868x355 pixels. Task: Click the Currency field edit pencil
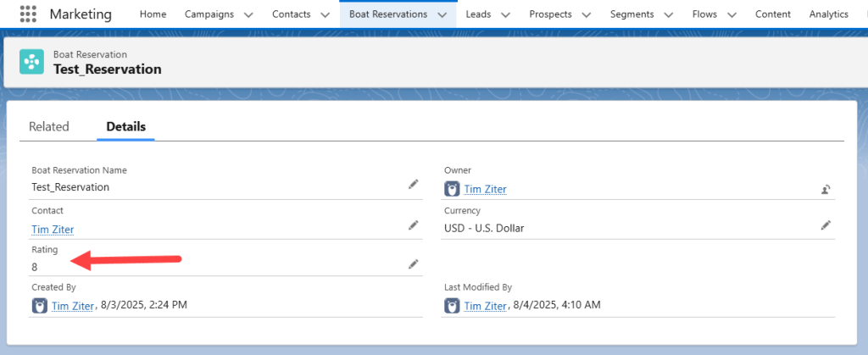tap(825, 225)
